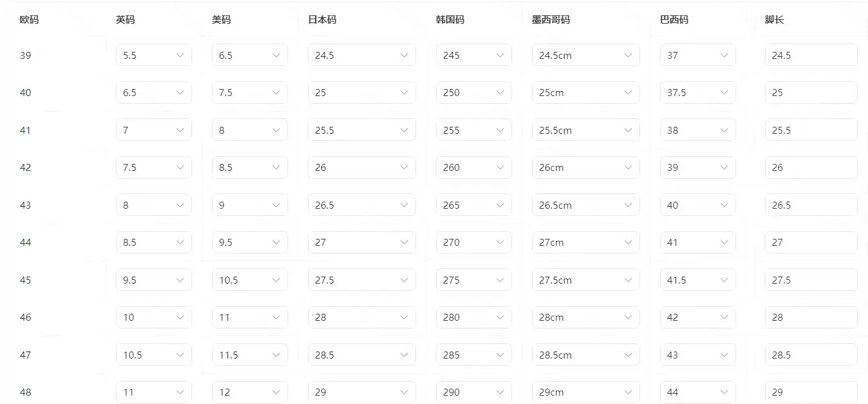
Task: Click the foot length field showing 24.5
Action: (811, 55)
